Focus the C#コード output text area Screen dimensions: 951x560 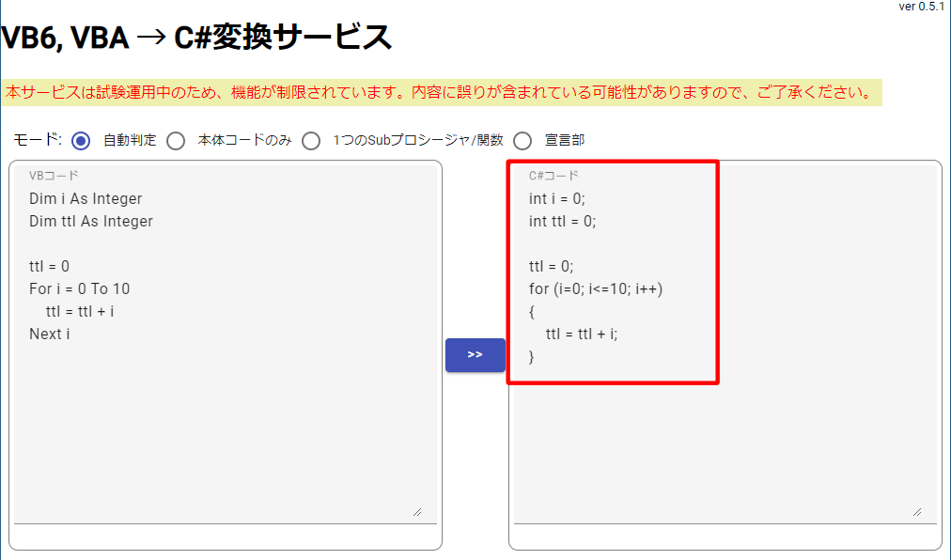725,345
